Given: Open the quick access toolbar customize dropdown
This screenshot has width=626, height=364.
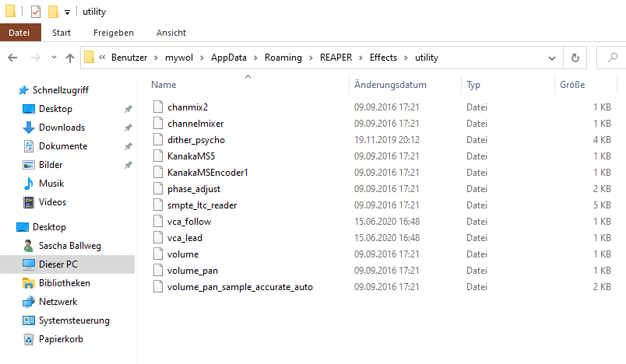Looking at the screenshot, I should [67, 12].
